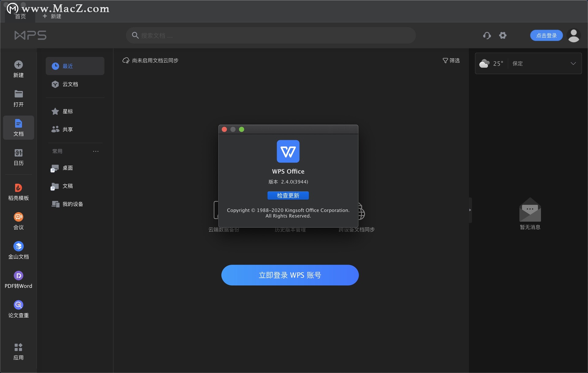Open the settings gear icon in the header
This screenshot has width=588, height=373.
pos(503,36)
